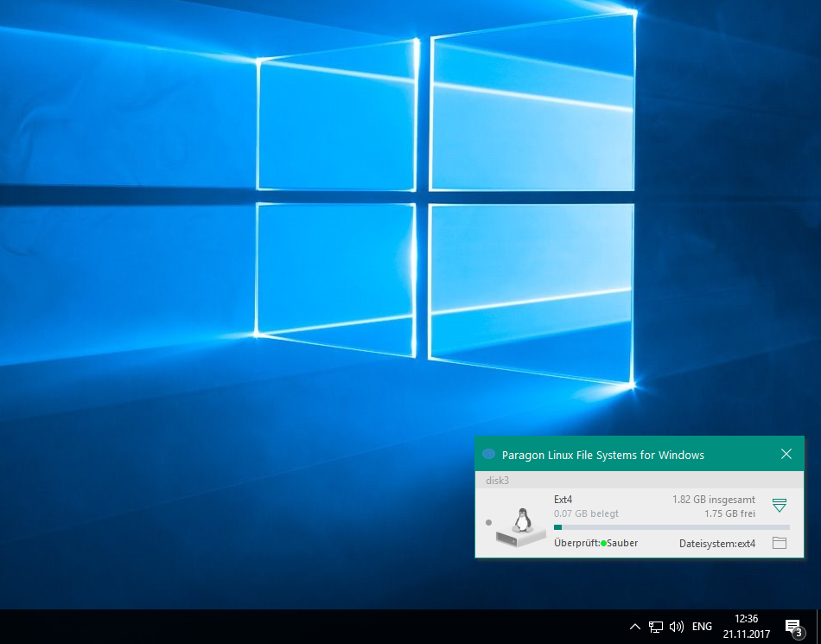Open the network icon in system tray
821x644 pixels.
click(x=656, y=627)
